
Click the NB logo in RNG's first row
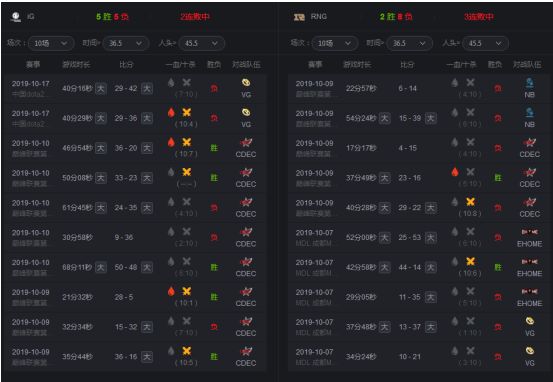click(x=529, y=83)
